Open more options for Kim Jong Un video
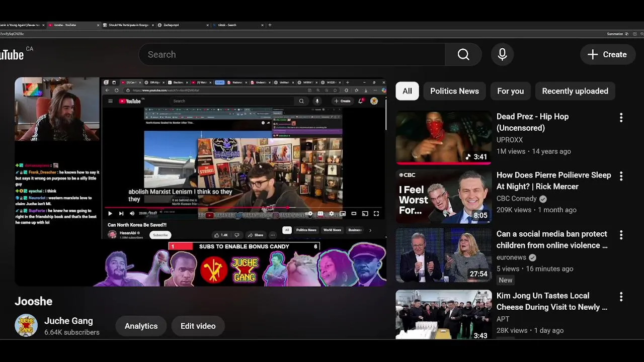Image resolution: width=644 pixels, height=362 pixels. click(x=621, y=297)
